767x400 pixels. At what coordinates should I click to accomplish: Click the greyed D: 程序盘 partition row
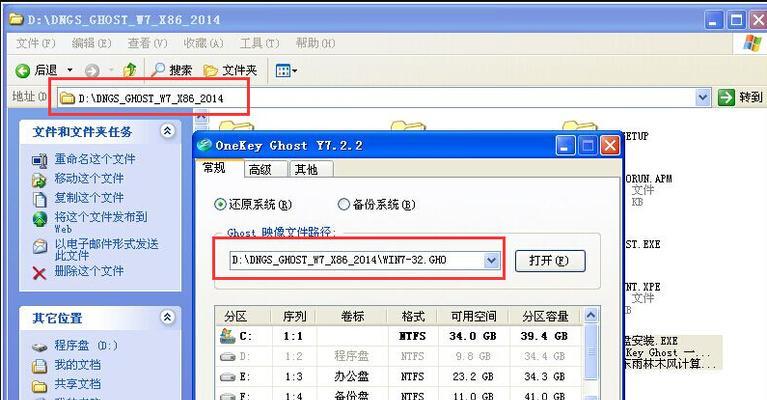(x=399, y=356)
